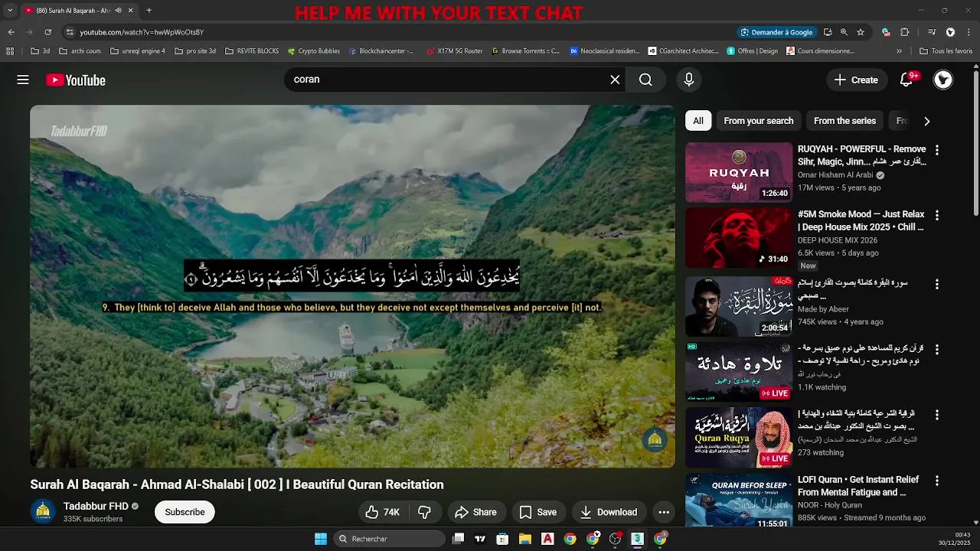Show more filter chips with right arrow

(x=926, y=121)
